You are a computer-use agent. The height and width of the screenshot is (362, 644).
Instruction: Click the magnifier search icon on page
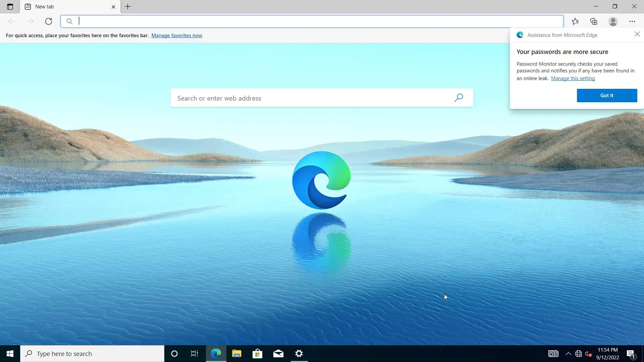[x=459, y=98]
